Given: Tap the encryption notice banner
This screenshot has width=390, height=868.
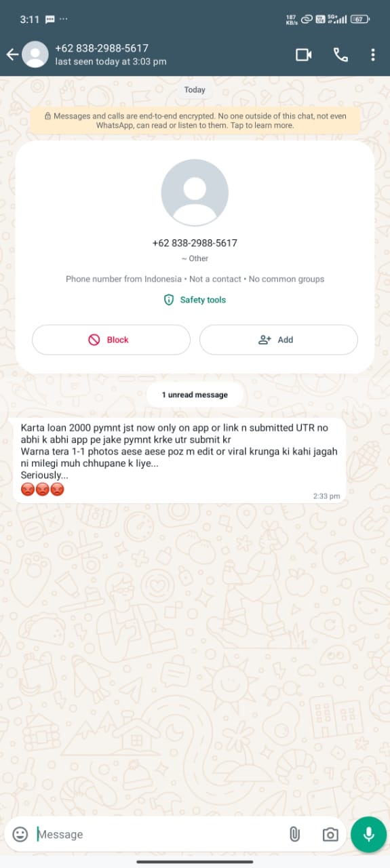Looking at the screenshot, I should 195,121.
